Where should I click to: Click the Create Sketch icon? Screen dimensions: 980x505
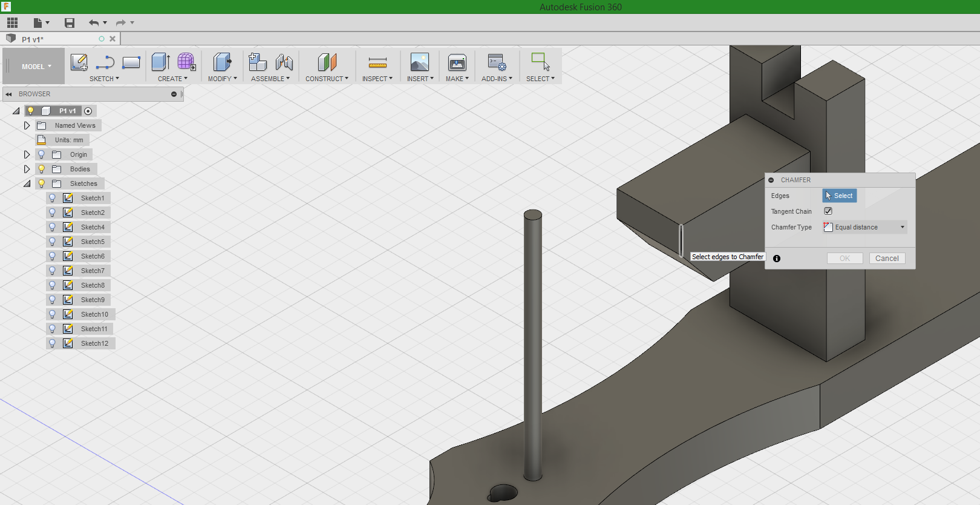(x=79, y=62)
